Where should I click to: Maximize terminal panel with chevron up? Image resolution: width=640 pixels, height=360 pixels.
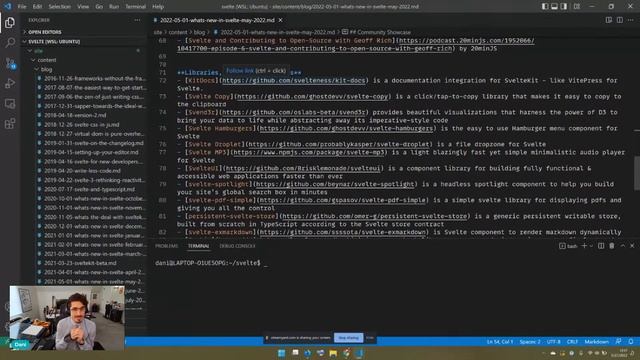[x=622, y=246]
